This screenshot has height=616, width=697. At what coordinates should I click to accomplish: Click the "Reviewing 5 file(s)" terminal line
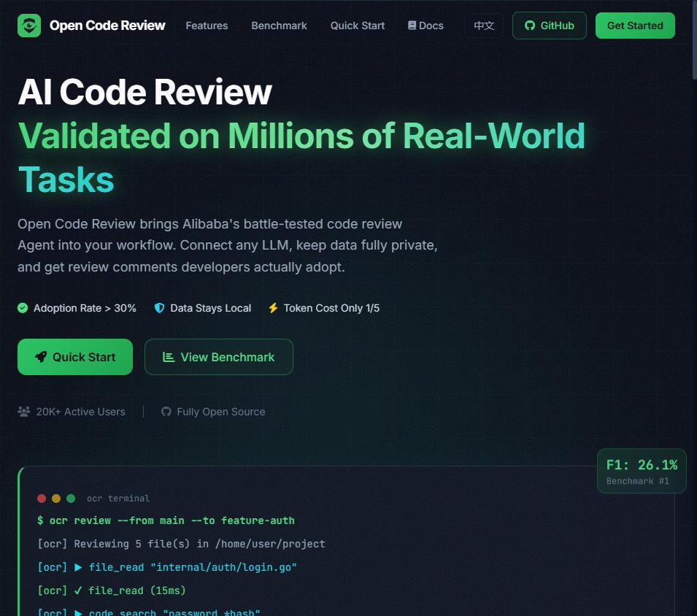181,544
